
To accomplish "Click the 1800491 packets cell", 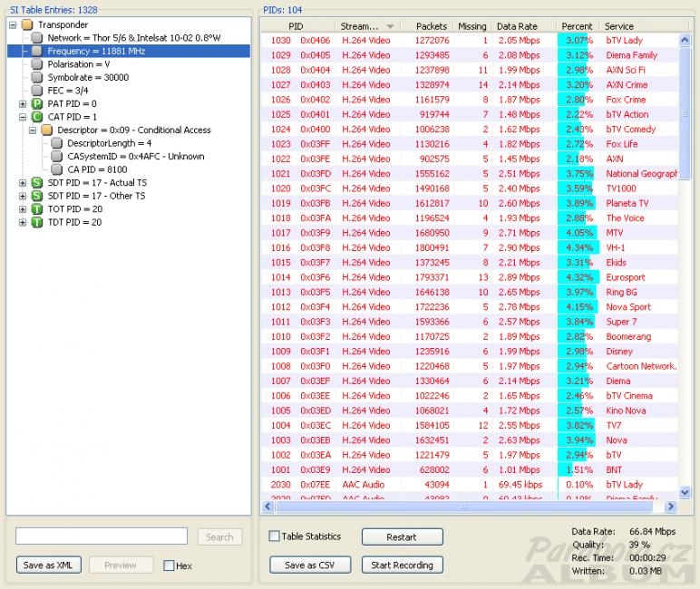I will [432, 247].
